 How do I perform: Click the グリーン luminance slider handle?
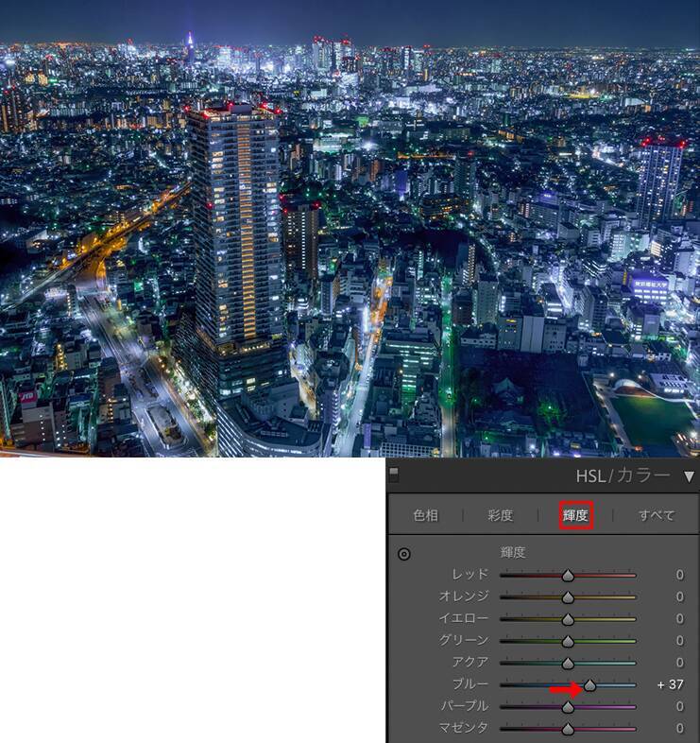(568, 641)
